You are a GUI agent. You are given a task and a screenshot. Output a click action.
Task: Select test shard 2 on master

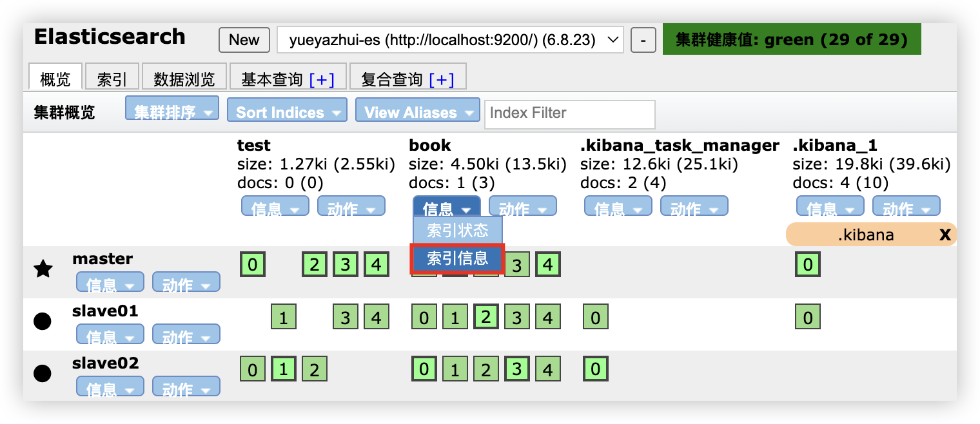click(315, 265)
